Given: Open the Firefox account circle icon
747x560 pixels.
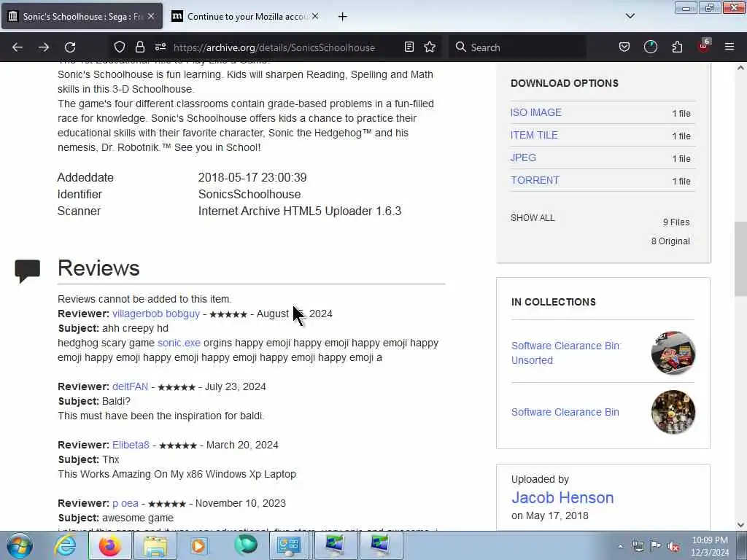Looking at the screenshot, I should [650, 47].
